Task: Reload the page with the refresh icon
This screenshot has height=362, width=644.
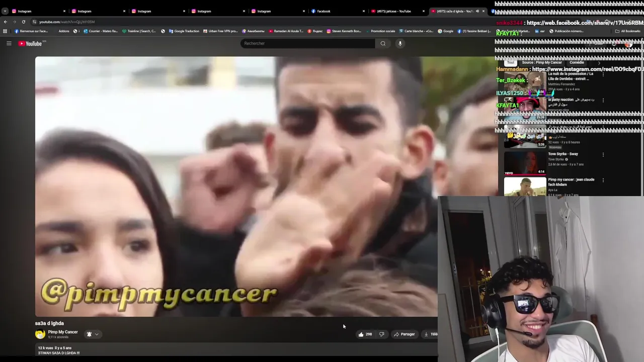Action: 23,22
